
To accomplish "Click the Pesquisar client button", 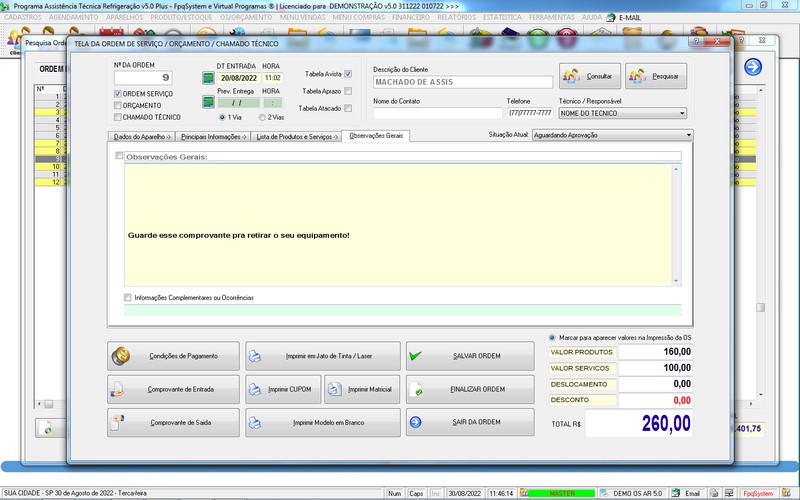I will [656, 76].
